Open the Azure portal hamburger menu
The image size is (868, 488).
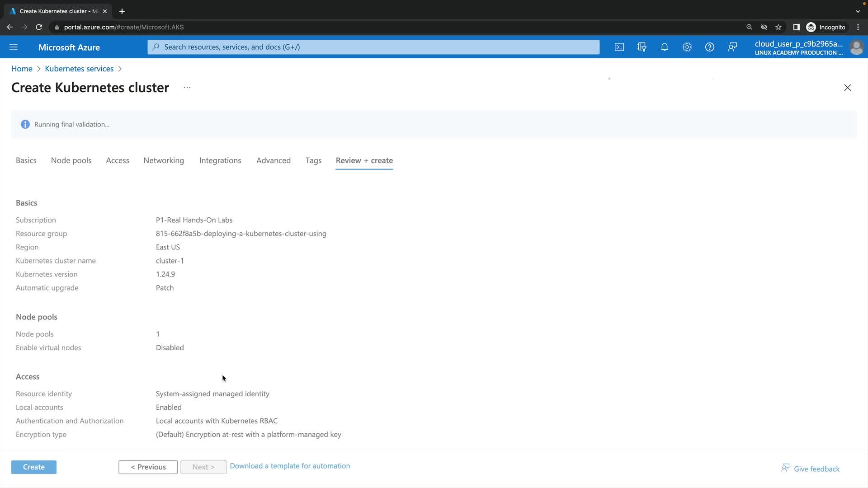[14, 47]
